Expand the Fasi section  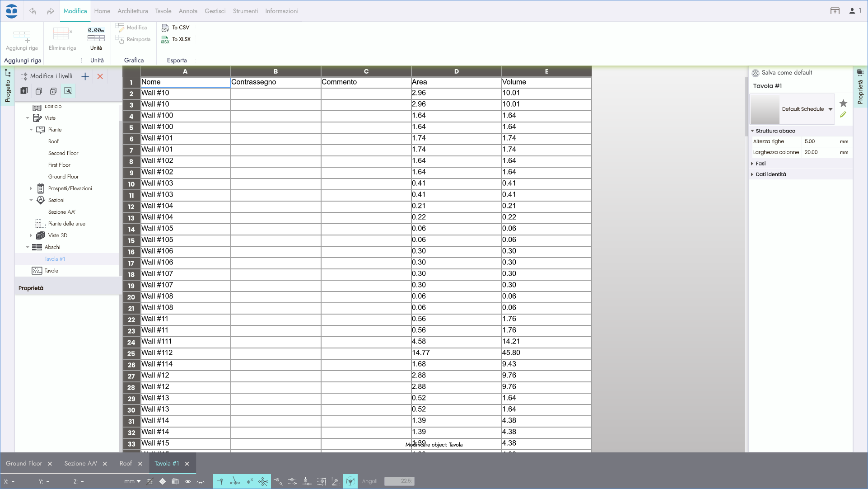[761, 164]
